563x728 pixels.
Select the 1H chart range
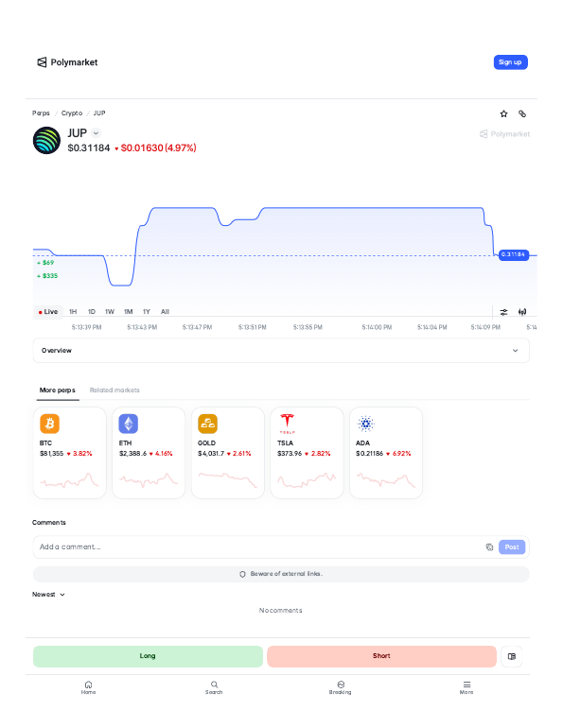73,312
